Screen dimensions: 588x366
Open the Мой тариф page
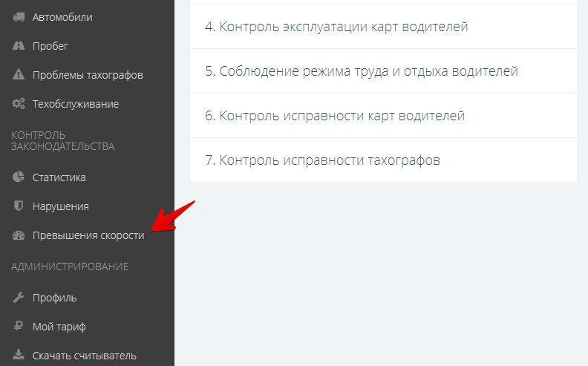[59, 326]
